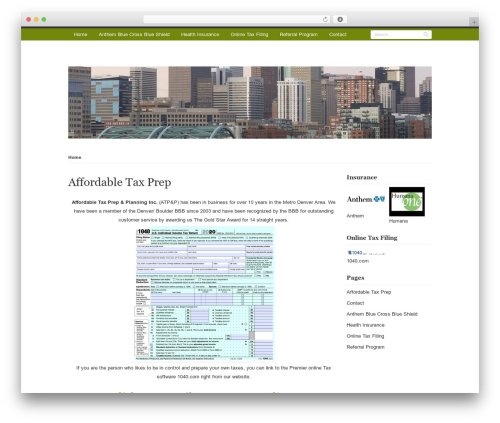Click the browser download icon button
Viewport: 500px width, 423px height.
(340, 20)
